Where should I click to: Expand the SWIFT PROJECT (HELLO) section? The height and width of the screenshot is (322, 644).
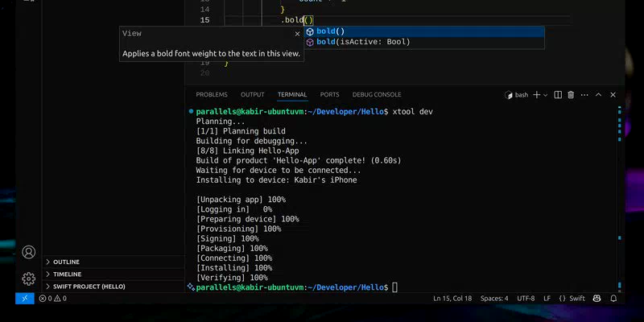point(114,287)
